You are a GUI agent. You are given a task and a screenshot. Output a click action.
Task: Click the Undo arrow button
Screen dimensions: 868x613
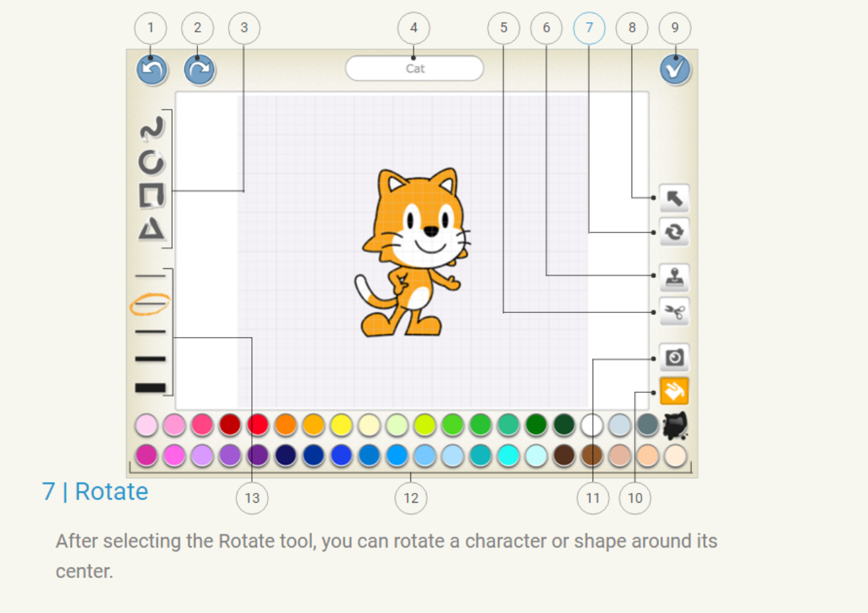(x=152, y=69)
